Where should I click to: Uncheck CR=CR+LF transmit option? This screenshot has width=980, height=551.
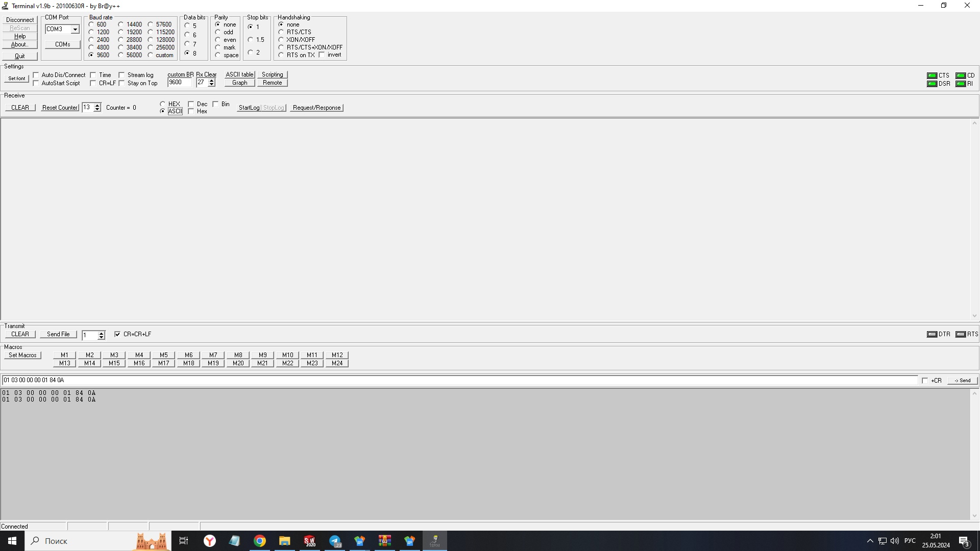[117, 334]
